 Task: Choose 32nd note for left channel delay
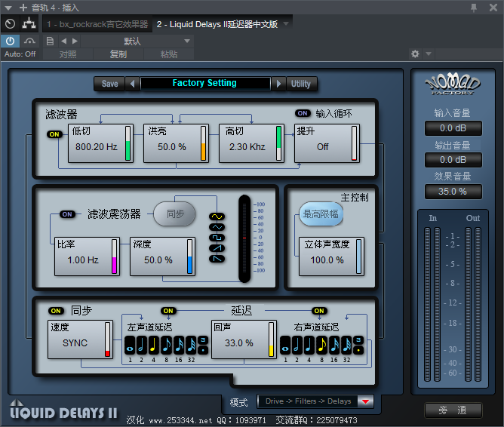click(x=191, y=345)
